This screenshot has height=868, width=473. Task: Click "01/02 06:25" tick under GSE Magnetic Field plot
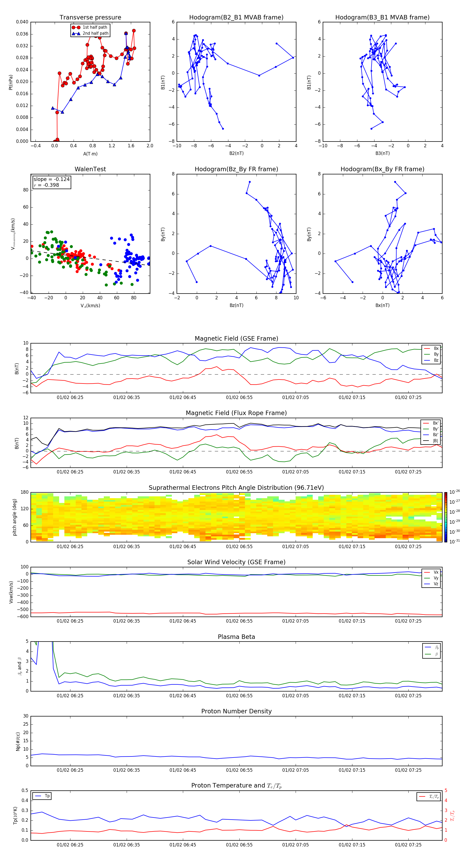click(70, 397)
